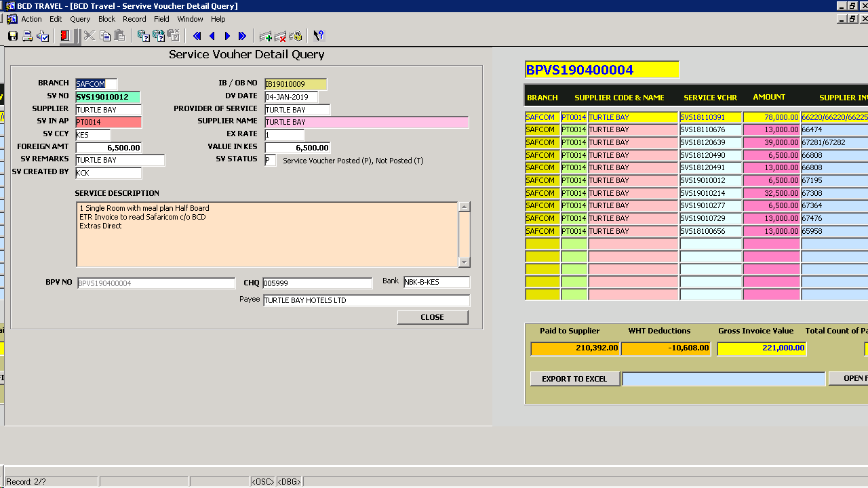The height and width of the screenshot is (488, 868).
Task: Click the BRANCH field showing SAFCOM
Action: click(96, 84)
